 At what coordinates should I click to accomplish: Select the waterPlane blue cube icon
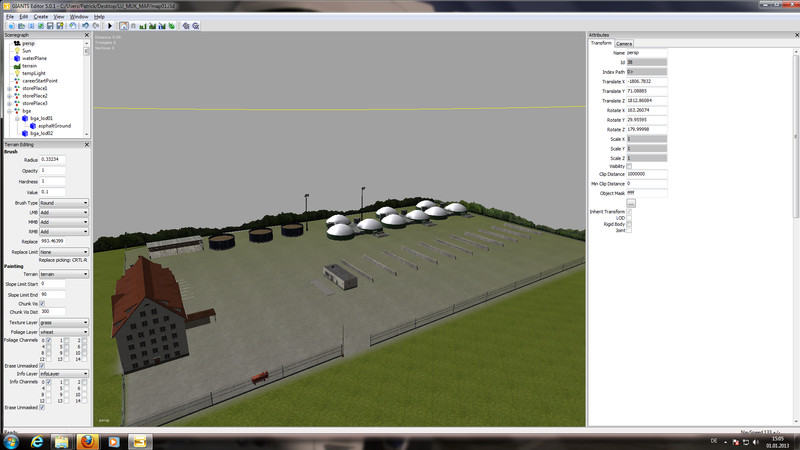coord(17,58)
